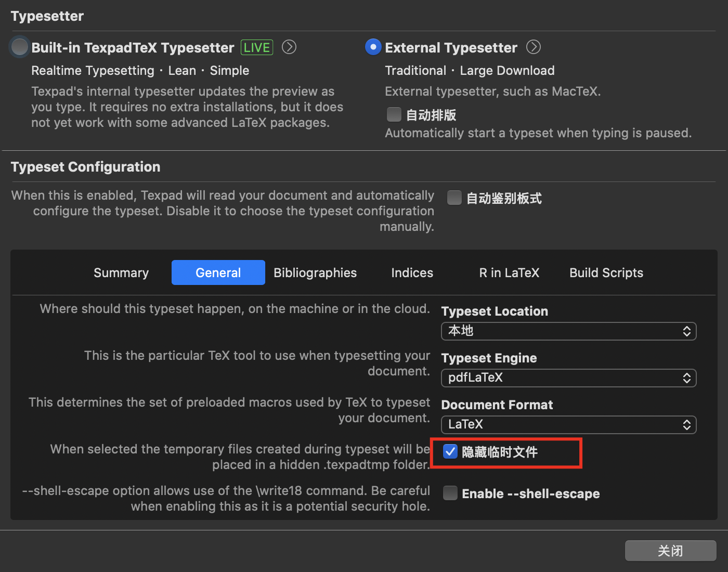Open the Build Scripts tab
728x572 pixels.
click(x=606, y=273)
